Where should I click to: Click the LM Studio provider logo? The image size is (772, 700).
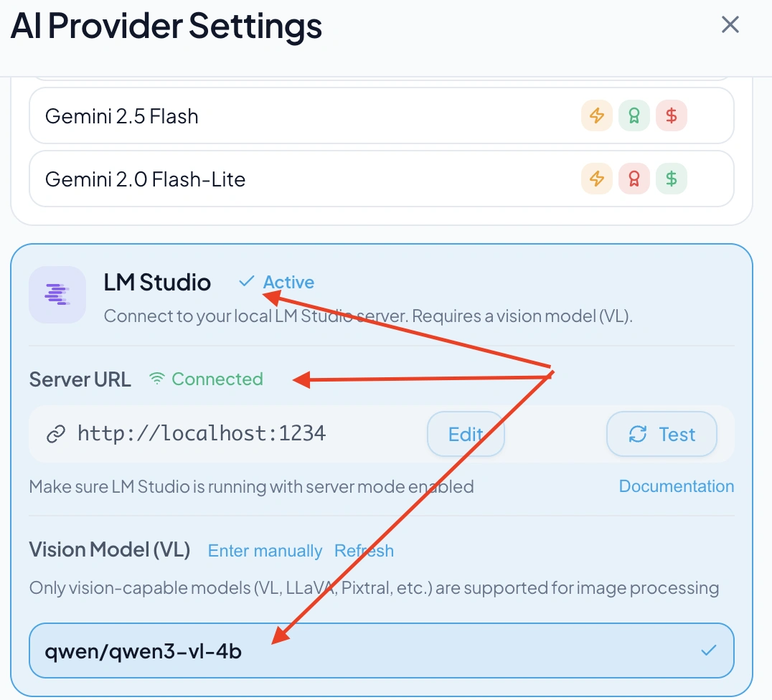click(x=57, y=295)
